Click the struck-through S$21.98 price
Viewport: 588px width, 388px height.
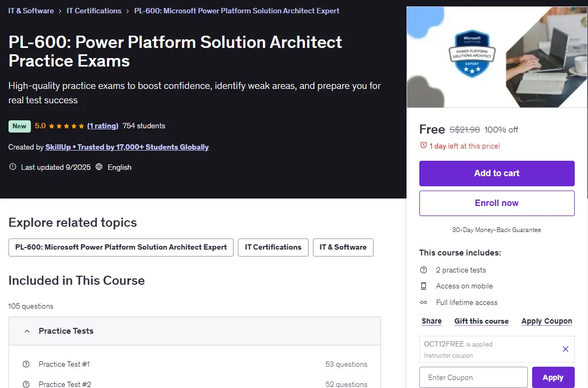click(x=465, y=130)
